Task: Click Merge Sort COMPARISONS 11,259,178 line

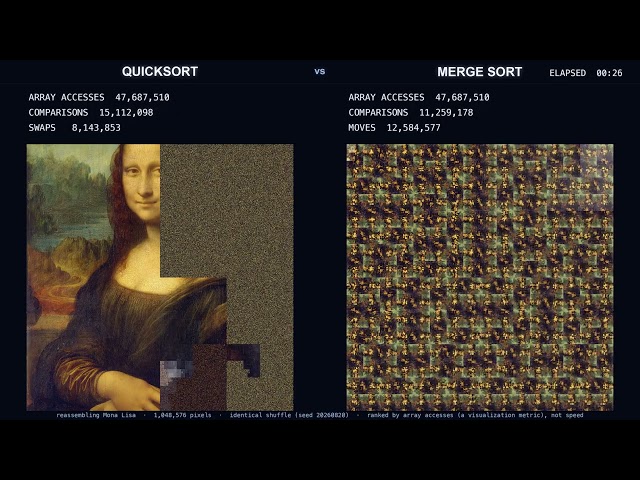Action: pyautogui.click(x=411, y=112)
